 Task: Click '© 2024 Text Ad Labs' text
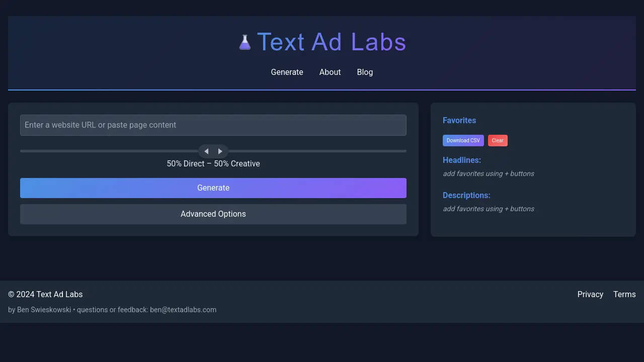45,295
